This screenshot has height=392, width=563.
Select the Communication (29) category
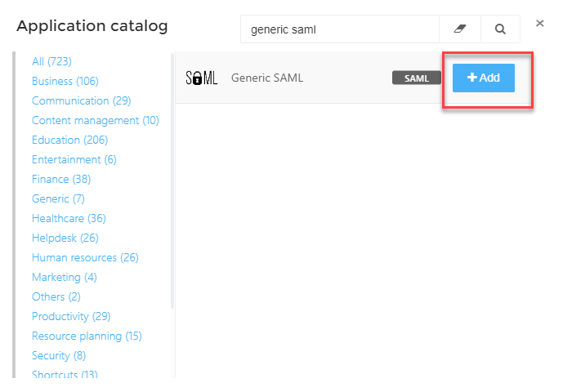[x=81, y=101]
